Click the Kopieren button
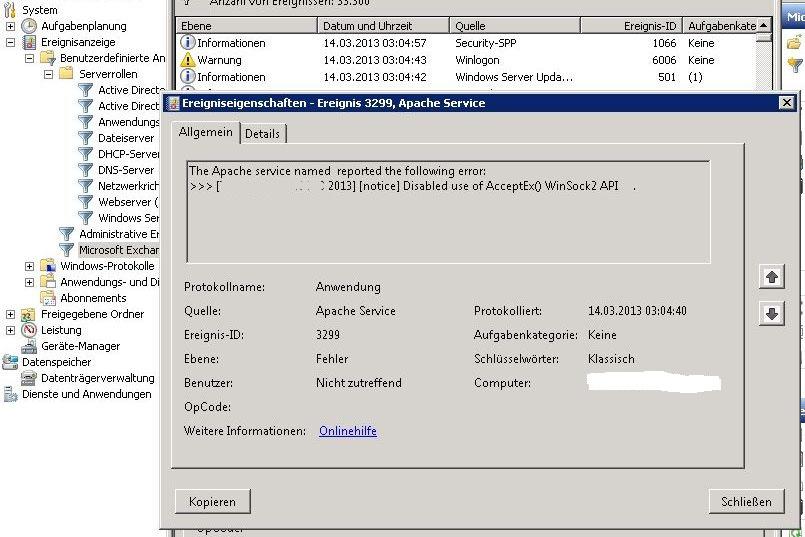 [213, 502]
